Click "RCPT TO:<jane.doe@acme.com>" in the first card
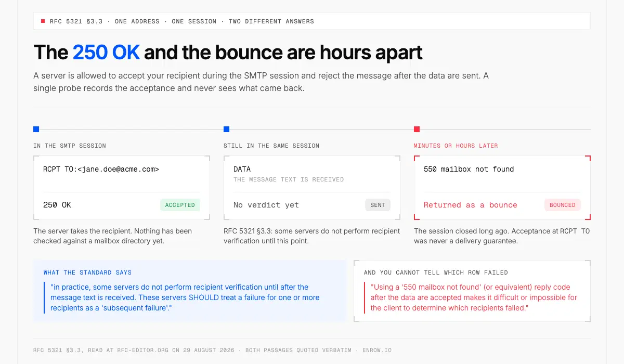This screenshot has height=364, width=624. [x=101, y=169]
